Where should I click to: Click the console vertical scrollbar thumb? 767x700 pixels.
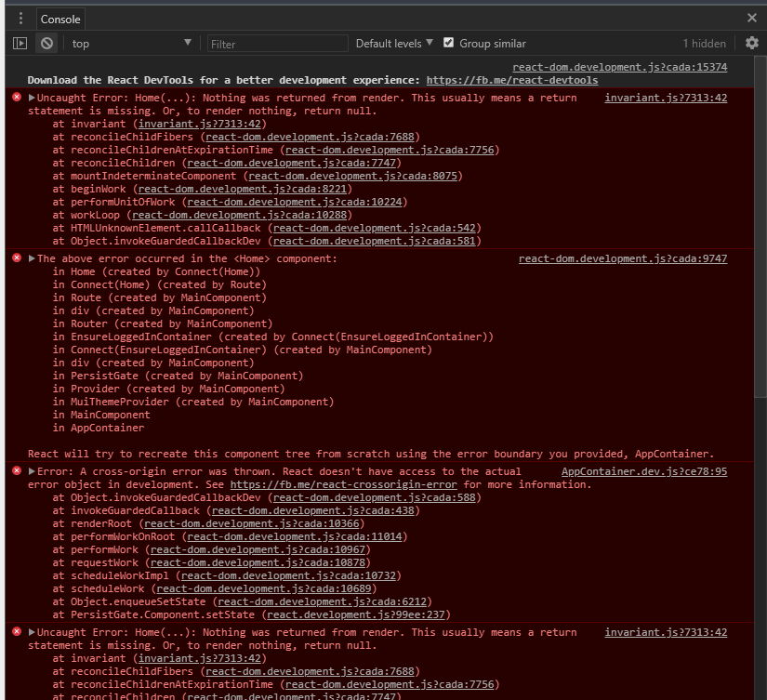click(760, 226)
